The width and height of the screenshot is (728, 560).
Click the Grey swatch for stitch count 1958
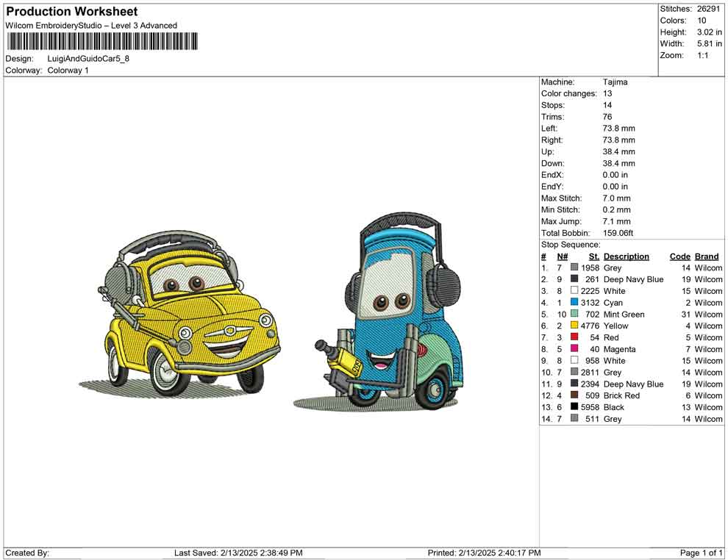(x=574, y=268)
